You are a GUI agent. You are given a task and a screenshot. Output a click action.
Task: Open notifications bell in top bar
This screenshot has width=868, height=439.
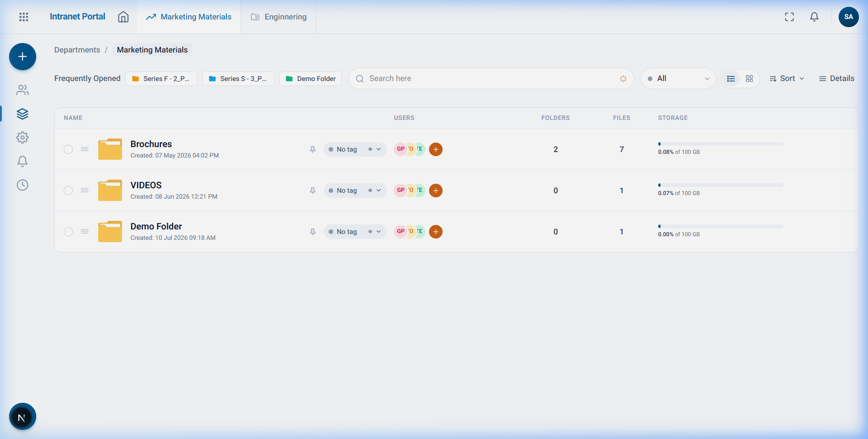click(x=814, y=17)
